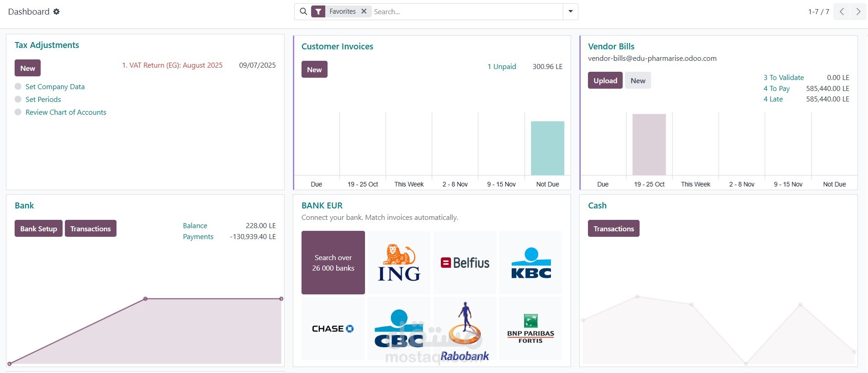Open the Dashboard settings gear
Viewport: 868px width, 373px height.
click(x=56, y=11)
